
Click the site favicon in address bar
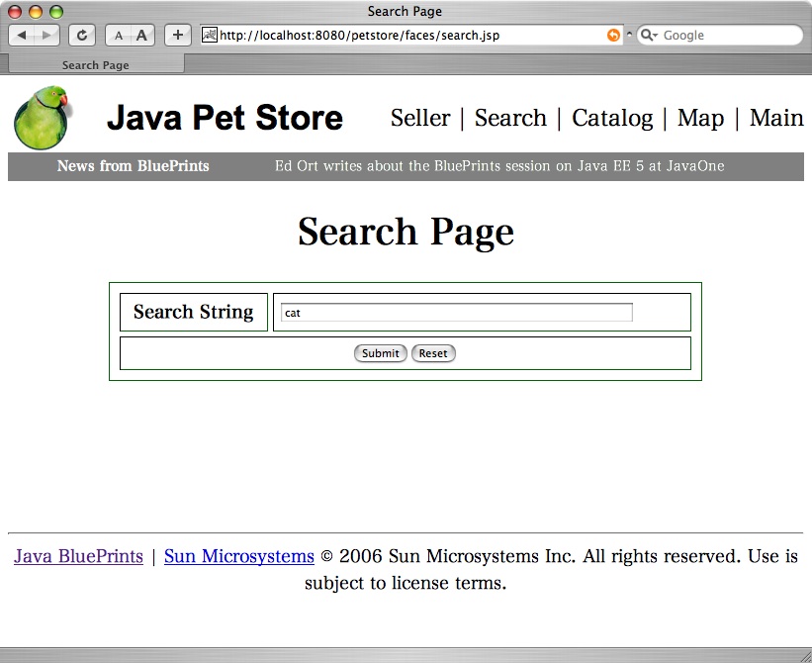click(210, 36)
